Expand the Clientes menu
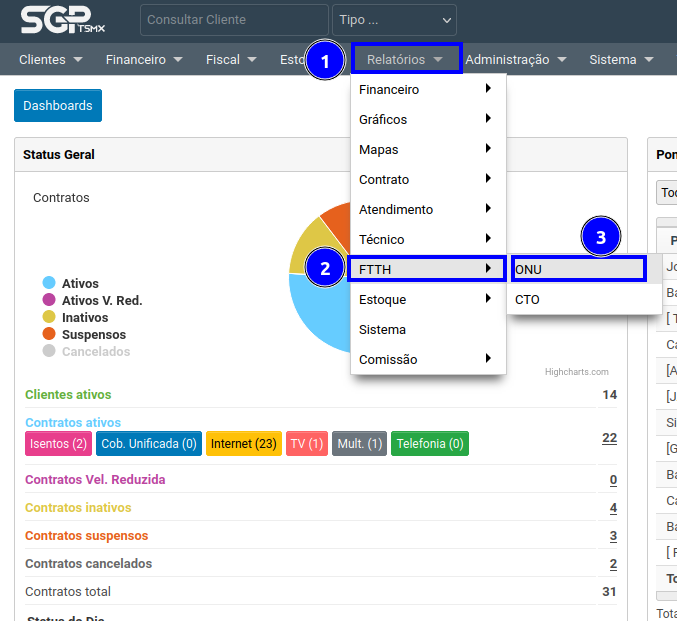 50,60
